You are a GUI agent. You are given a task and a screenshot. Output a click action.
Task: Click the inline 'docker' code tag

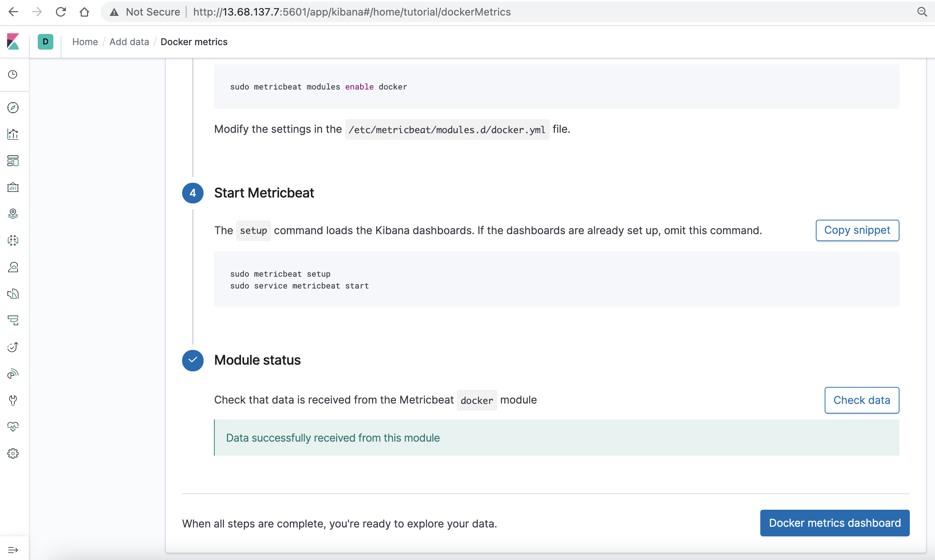click(476, 400)
